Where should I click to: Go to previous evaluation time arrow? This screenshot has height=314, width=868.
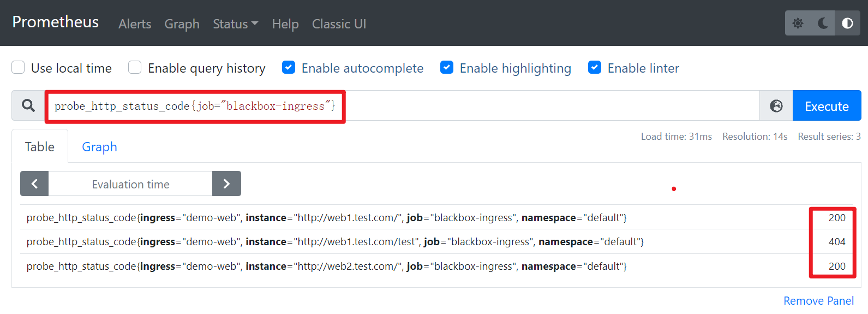[34, 184]
